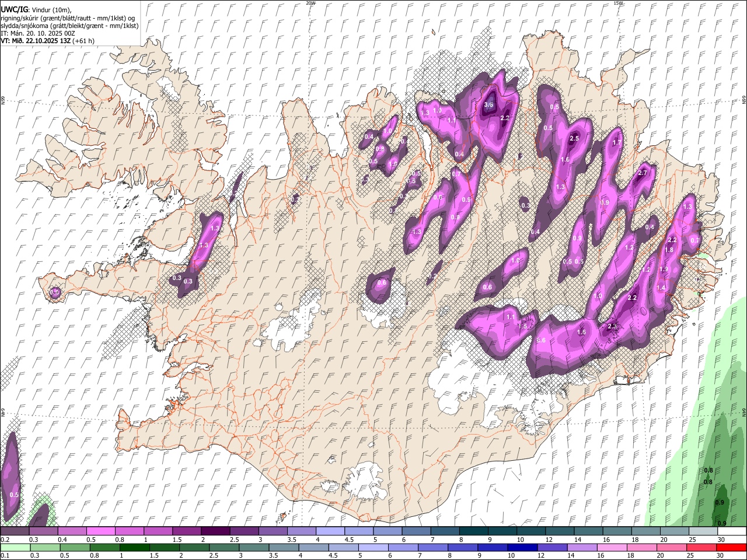747x560 pixels.
Task: Pick the darkest green 1 swatch, lower legend
Action: click(134, 547)
